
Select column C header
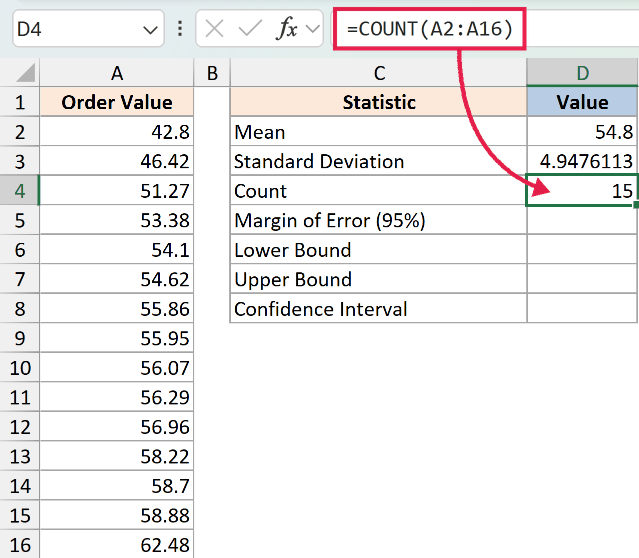click(379, 73)
